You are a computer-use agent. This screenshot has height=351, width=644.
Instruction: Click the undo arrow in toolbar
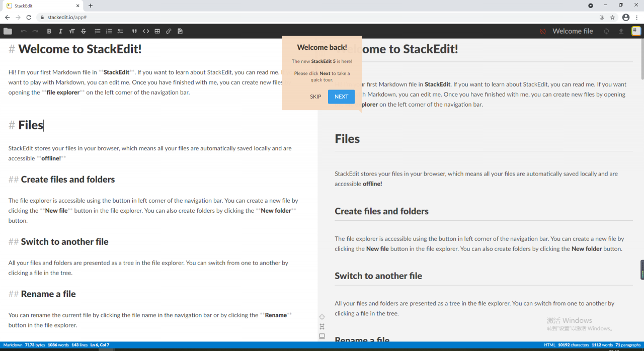tap(24, 31)
